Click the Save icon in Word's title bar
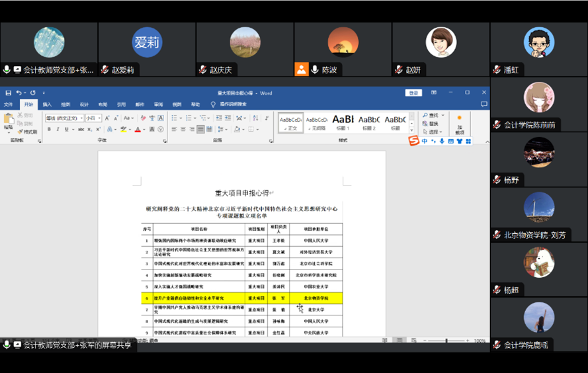The height and width of the screenshot is (373, 588). (8, 93)
